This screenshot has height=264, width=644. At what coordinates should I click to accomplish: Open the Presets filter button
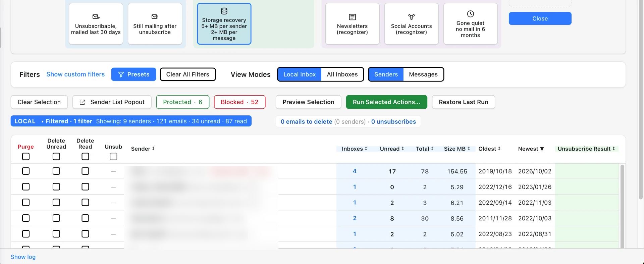pos(133,74)
